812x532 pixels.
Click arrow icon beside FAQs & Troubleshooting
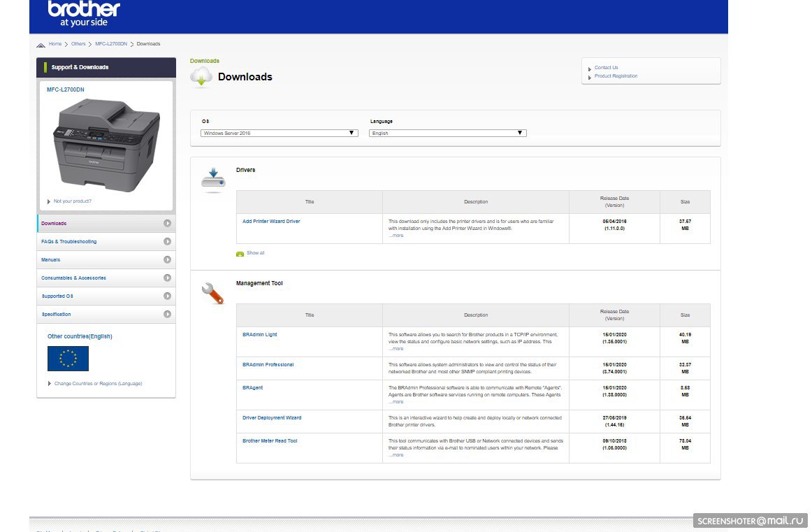(x=167, y=241)
